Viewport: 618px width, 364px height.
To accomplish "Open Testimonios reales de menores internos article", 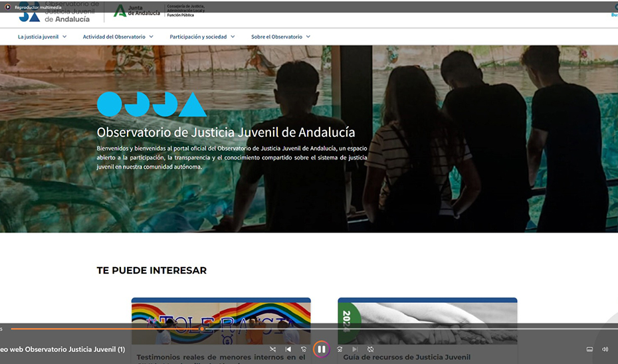I will point(221,357).
